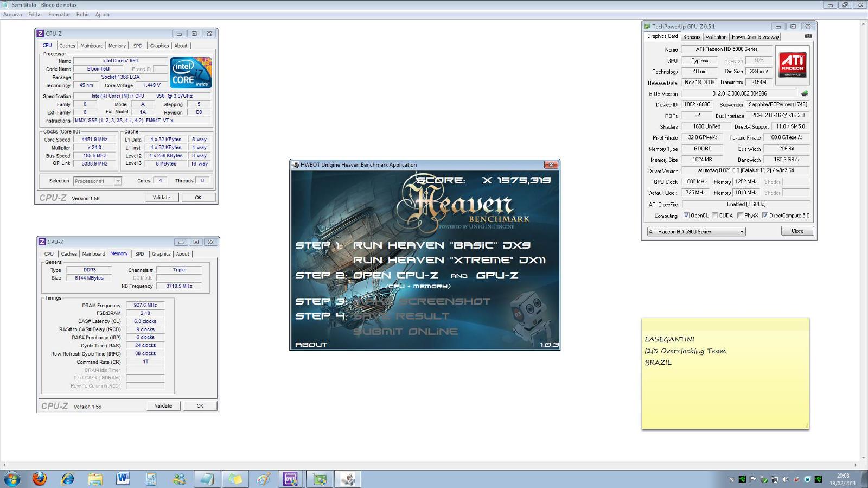Click Core Speed value 4451.9 MHz
868x488 pixels.
point(94,140)
